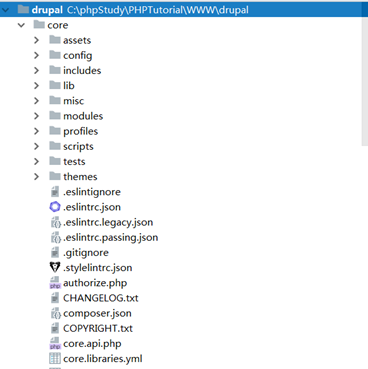Image resolution: width=368 pixels, height=369 pixels.
Task: Select the includes folder entry
Action: pyautogui.click(x=82, y=71)
